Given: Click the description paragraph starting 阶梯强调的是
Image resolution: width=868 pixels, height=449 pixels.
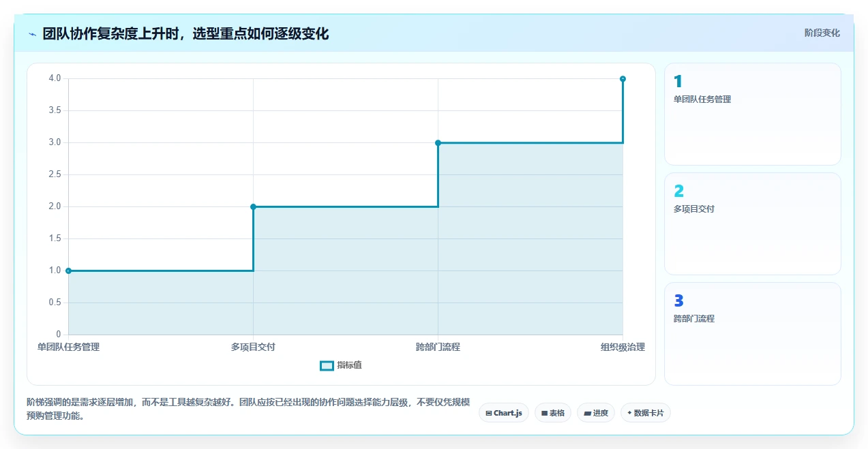Looking at the screenshot, I should (x=248, y=409).
